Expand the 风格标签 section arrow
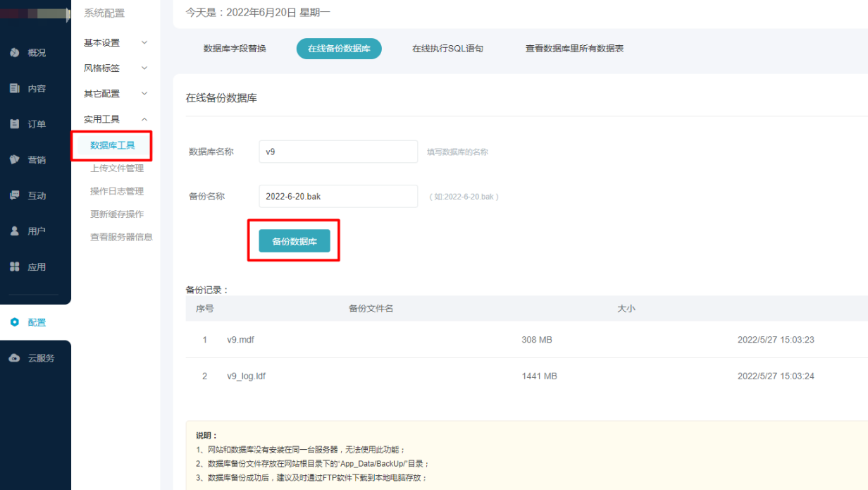Image resolution: width=868 pixels, height=490 pixels. pos(144,68)
